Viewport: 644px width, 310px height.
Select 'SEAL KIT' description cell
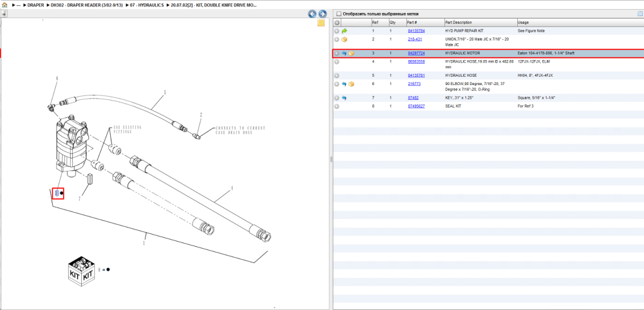(453, 106)
